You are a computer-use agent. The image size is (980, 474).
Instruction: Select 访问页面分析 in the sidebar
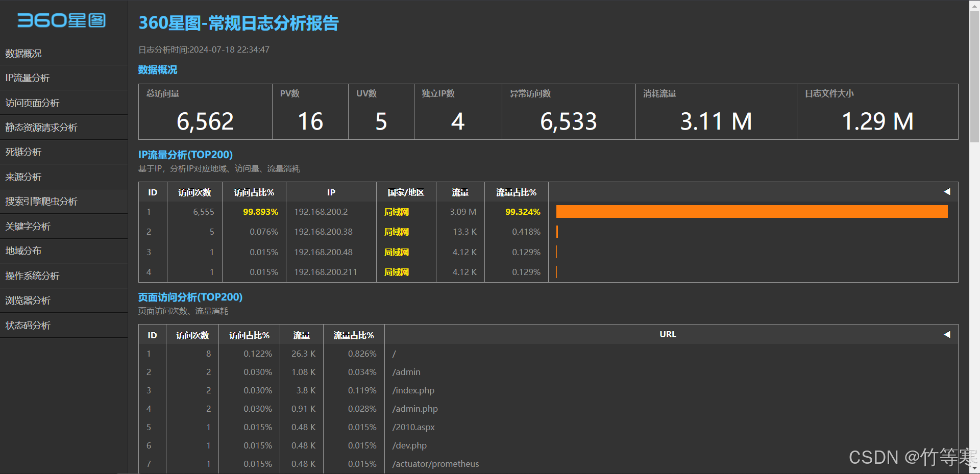click(x=64, y=103)
